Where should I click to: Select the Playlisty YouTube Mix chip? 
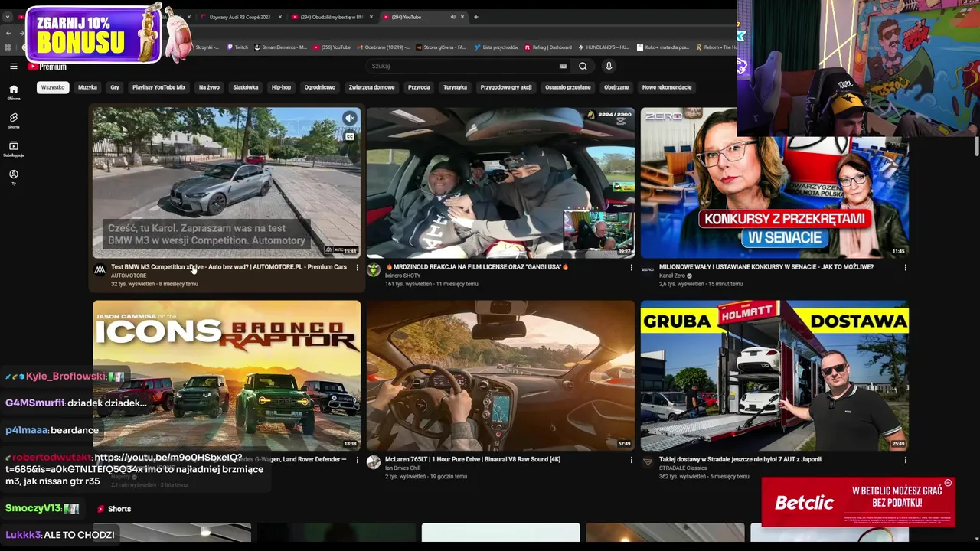click(x=158, y=87)
